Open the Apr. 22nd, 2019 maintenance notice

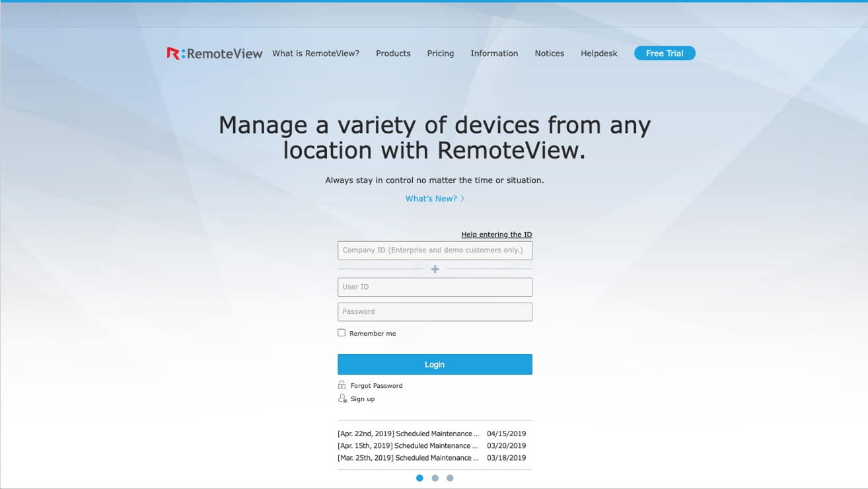(408, 434)
